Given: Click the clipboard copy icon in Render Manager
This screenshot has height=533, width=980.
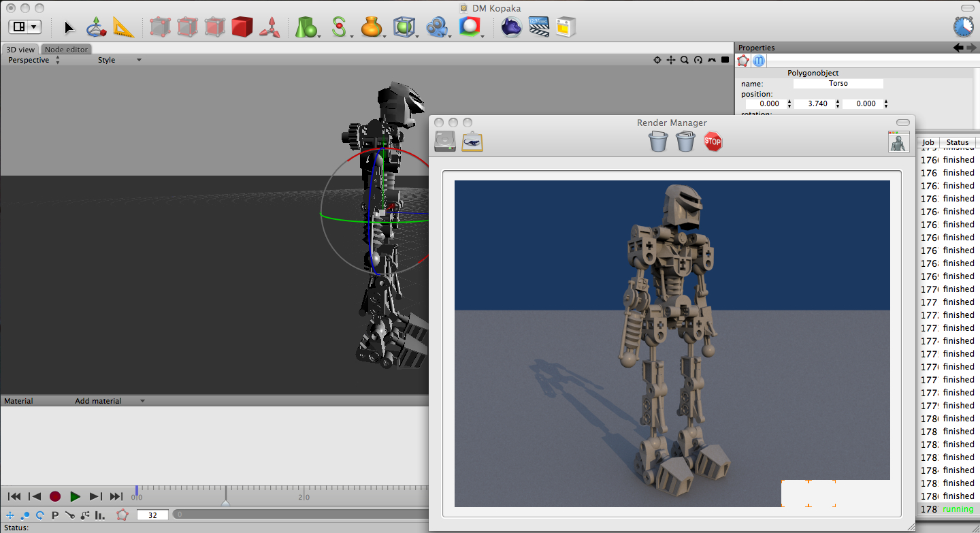Looking at the screenshot, I should tap(472, 142).
